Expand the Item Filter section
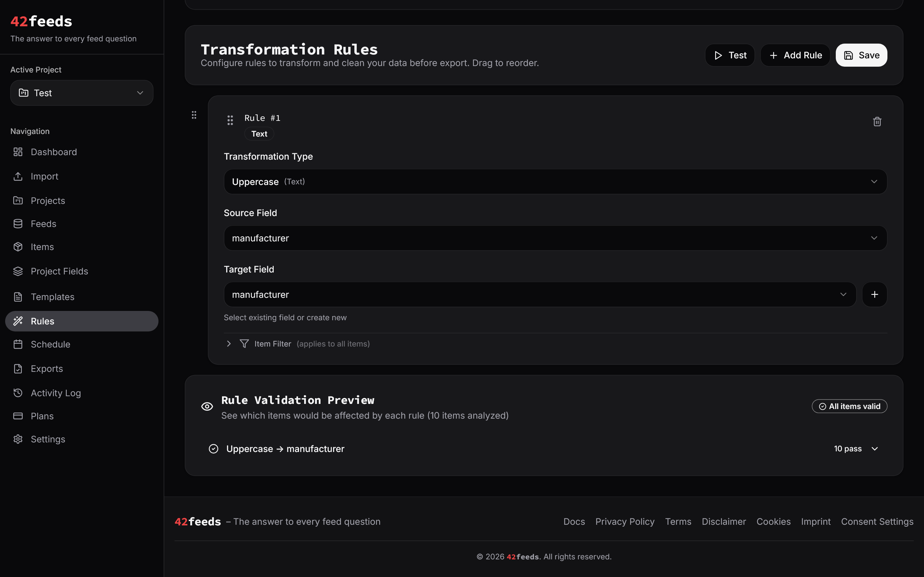Viewport: 924px width, 577px height. pos(229,344)
